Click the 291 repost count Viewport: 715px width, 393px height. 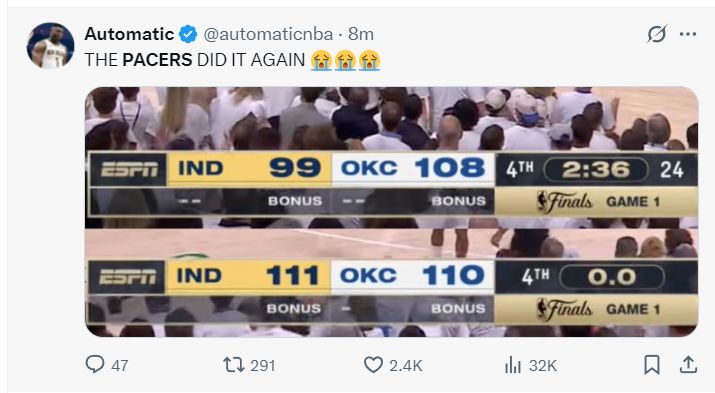pyautogui.click(x=263, y=365)
